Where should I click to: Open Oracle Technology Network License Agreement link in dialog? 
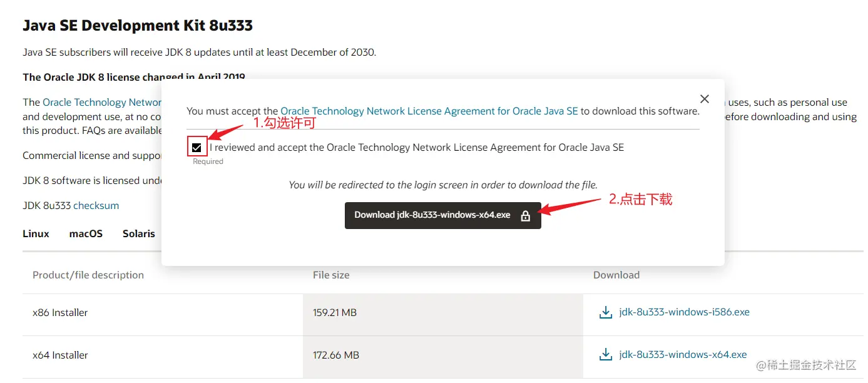point(429,111)
